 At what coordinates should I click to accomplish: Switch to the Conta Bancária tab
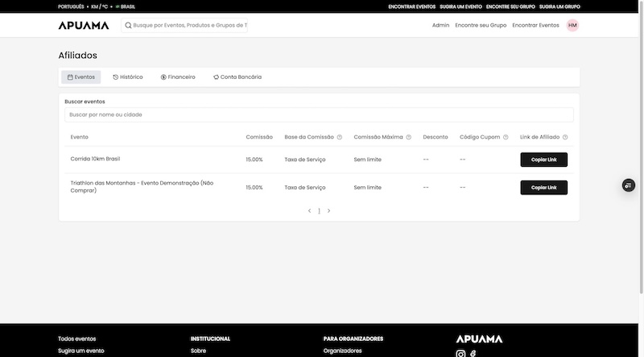click(x=237, y=77)
